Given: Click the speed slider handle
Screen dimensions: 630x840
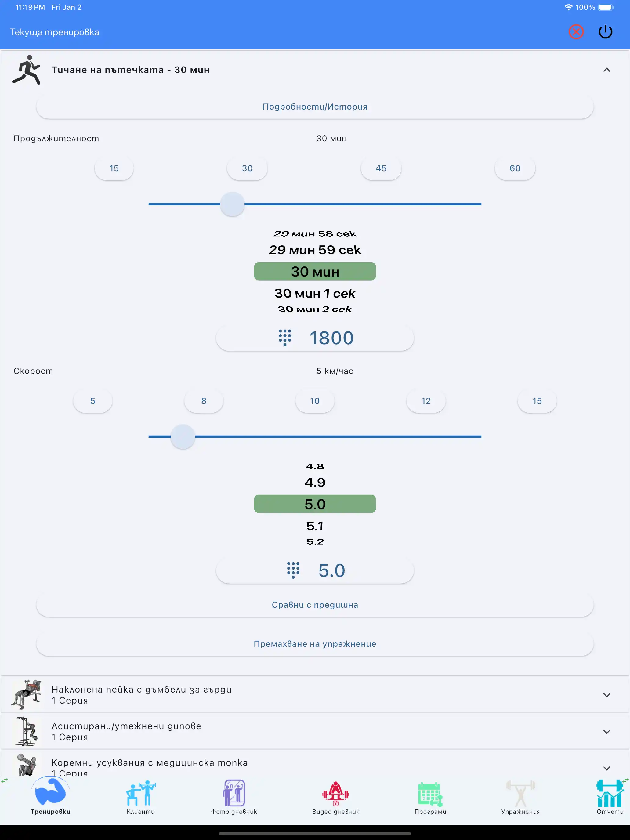Looking at the screenshot, I should (x=183, y=437).
